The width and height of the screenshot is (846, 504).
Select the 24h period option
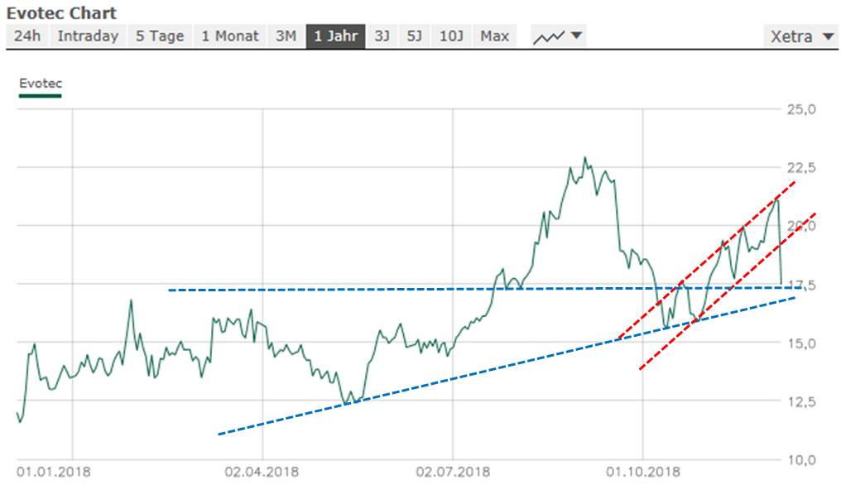[x=27, y=36]
